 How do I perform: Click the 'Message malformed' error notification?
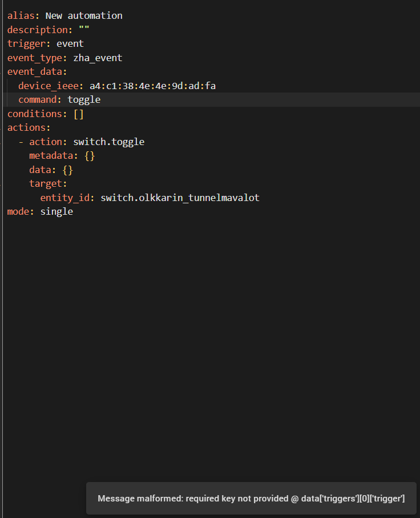coord(251,498)
